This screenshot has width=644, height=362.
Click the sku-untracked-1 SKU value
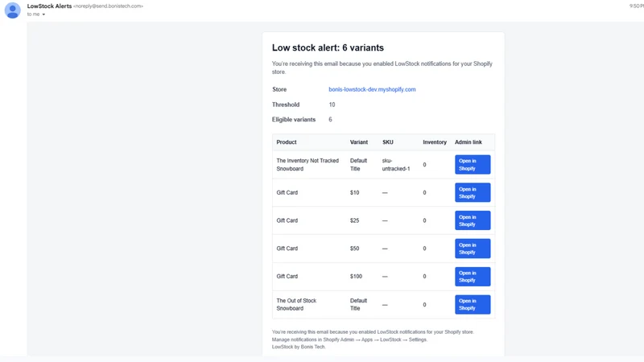(396, 165)
